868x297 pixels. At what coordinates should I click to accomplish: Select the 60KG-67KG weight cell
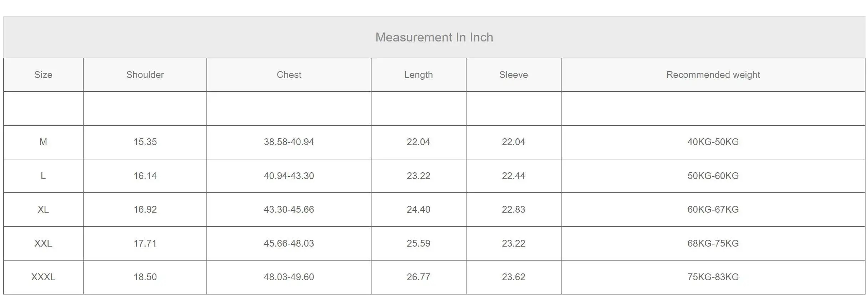(713, 209)
